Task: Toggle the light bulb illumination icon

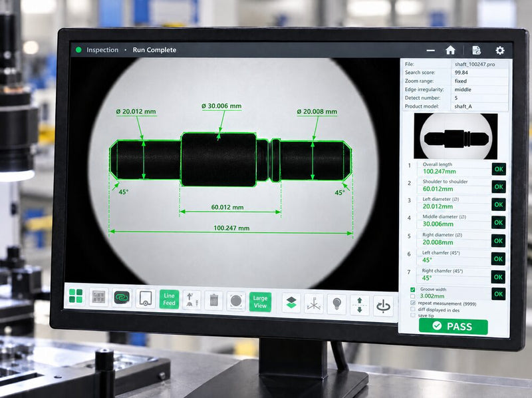Action: click(336, 304)
